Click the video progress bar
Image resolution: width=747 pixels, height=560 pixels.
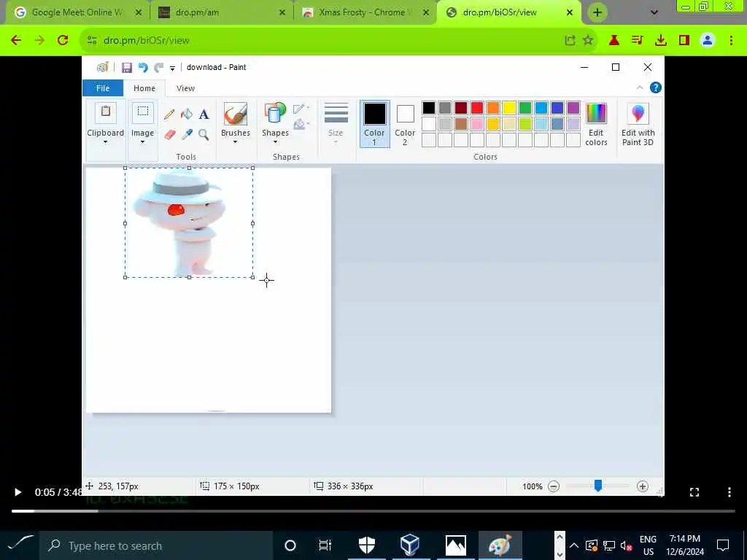pyautogui.click(x=373, y=511)
